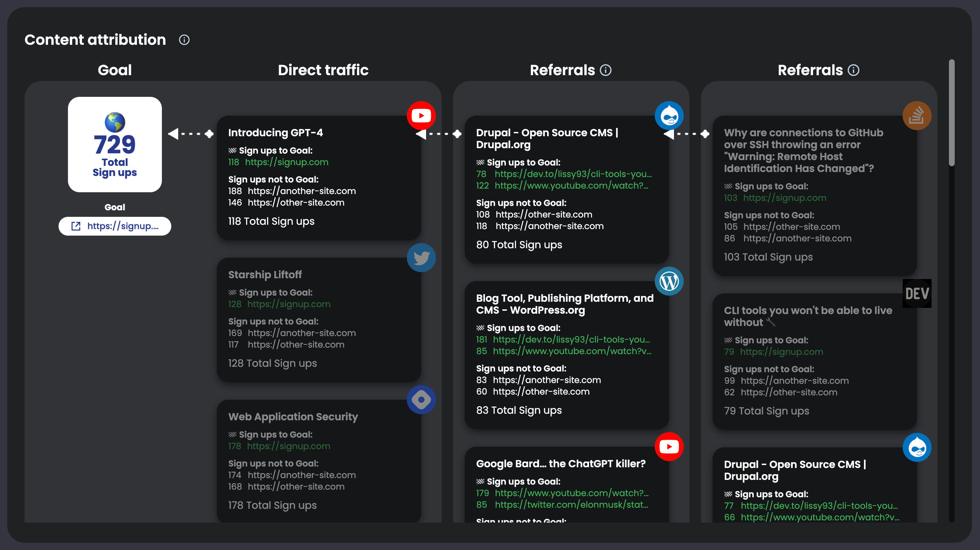The height and width of the screenshot is (550, 980).
Task: Click the Drupal icon on first Referrals Drupal card
Action: [669, 116]
